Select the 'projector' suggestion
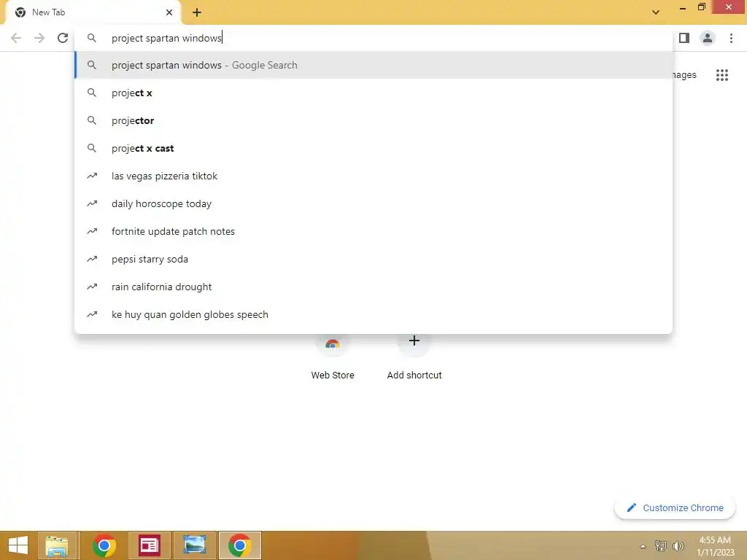The width and height of the screenshot is (747, 560). [373, 120]
